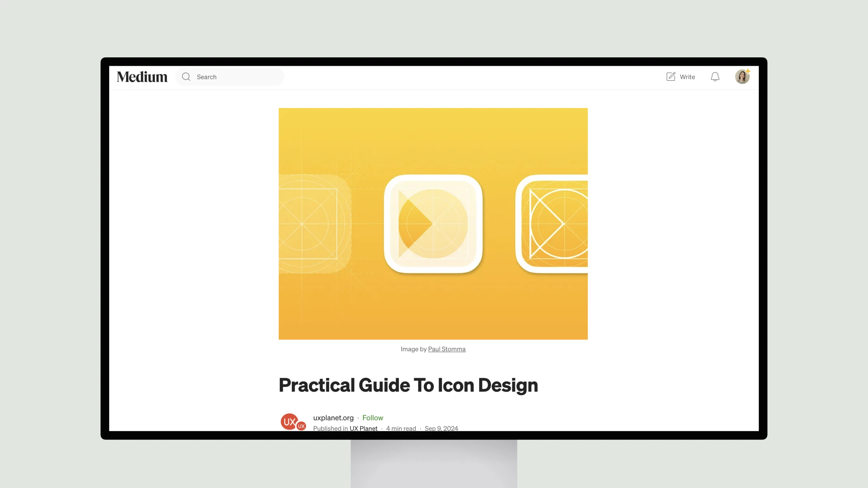Click Published in UX Planet link
The image size is (868, 488).
tap(364, 428)
